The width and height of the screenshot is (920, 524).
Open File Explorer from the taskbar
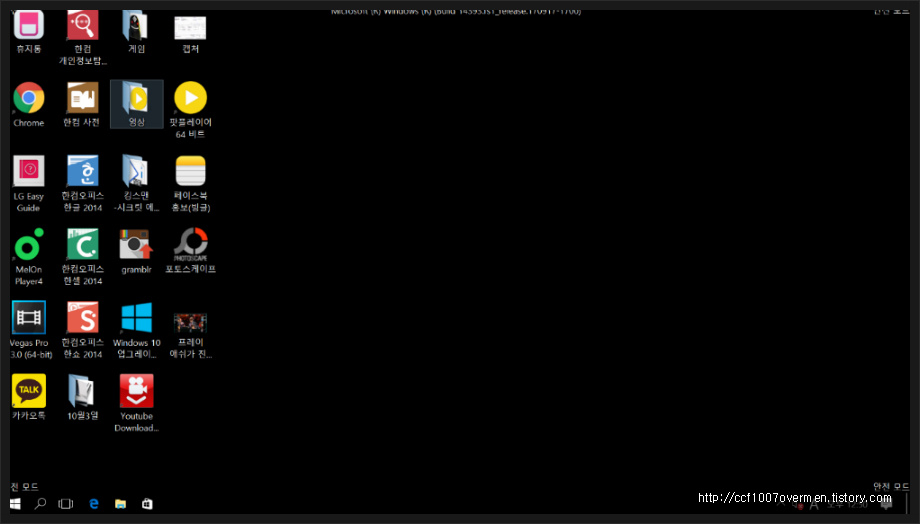click(120, 503)
